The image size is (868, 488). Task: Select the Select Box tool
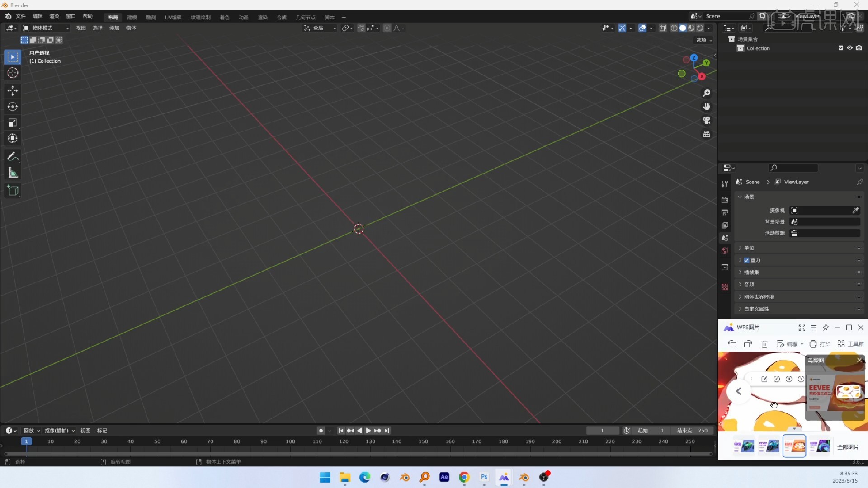(13, 57)
